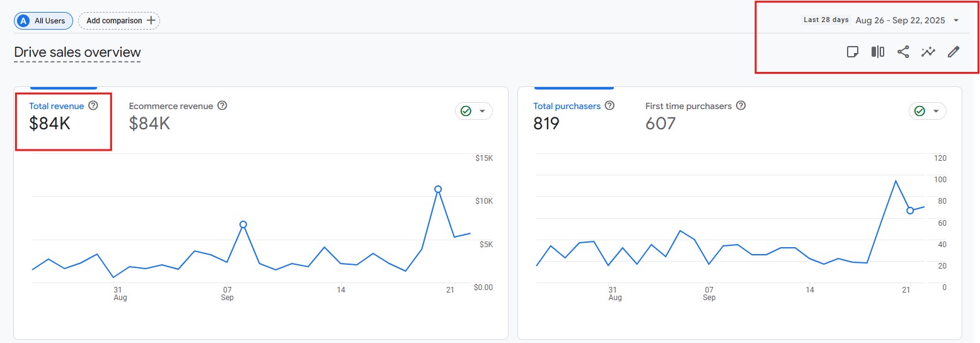The height and width of the screenshot is (343, 980).
Task: Click the 31 Aug label under revenue chart
Action: (120, 293)
